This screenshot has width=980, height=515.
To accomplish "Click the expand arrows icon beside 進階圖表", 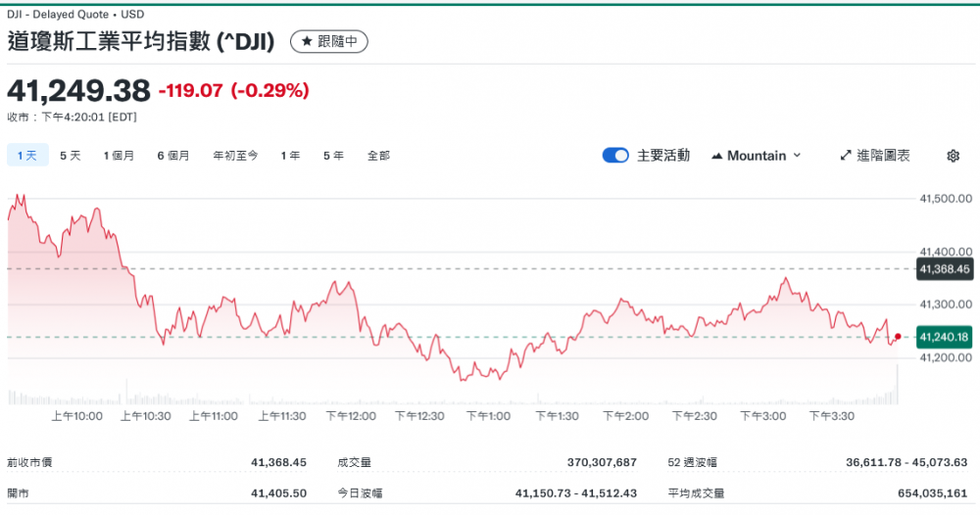I will (x=846, y=156).
